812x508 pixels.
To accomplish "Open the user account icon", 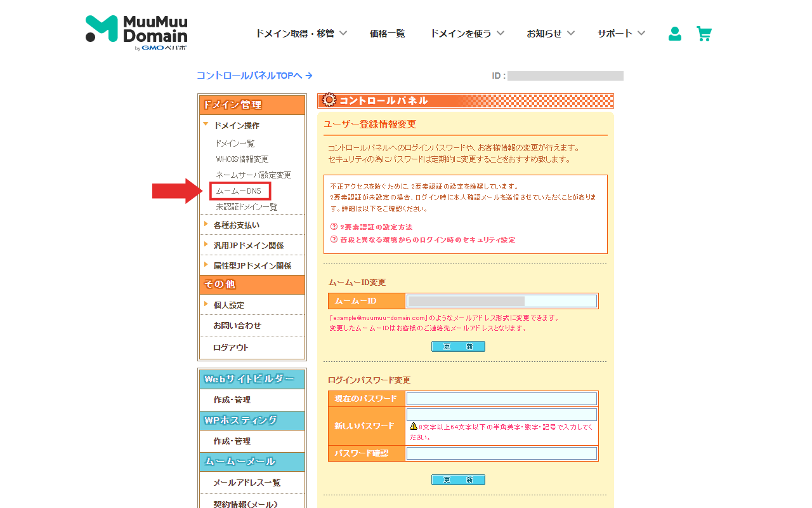I will [675, 34].
